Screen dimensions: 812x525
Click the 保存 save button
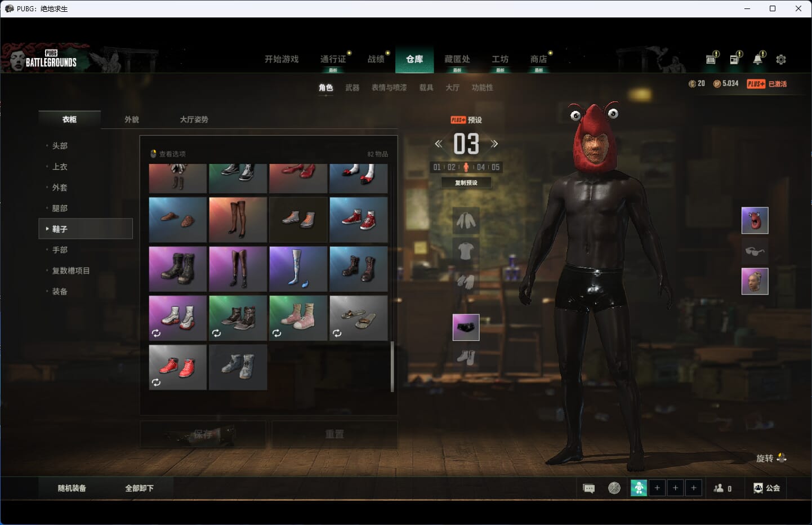[203, 434]
